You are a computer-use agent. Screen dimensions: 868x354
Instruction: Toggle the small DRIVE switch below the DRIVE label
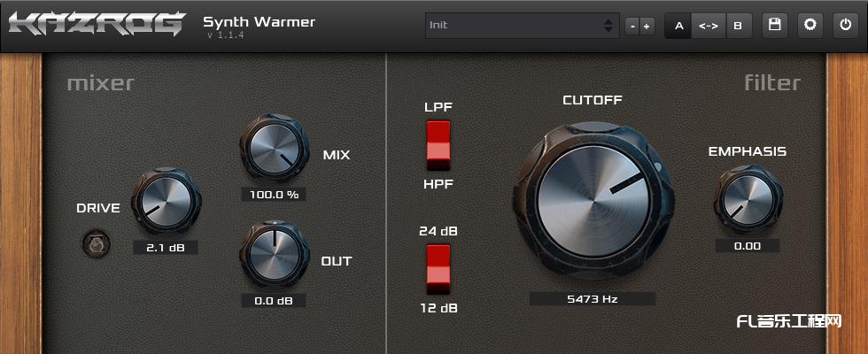[97, 244]
